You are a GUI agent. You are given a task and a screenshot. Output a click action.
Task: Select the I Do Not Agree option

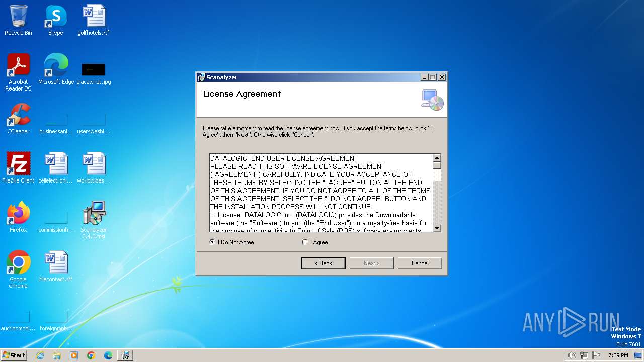(x=232, y=242)
